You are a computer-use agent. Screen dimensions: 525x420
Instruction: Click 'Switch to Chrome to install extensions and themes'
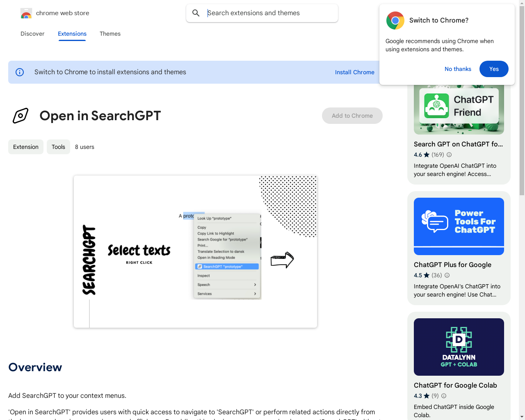click(110, 72)
